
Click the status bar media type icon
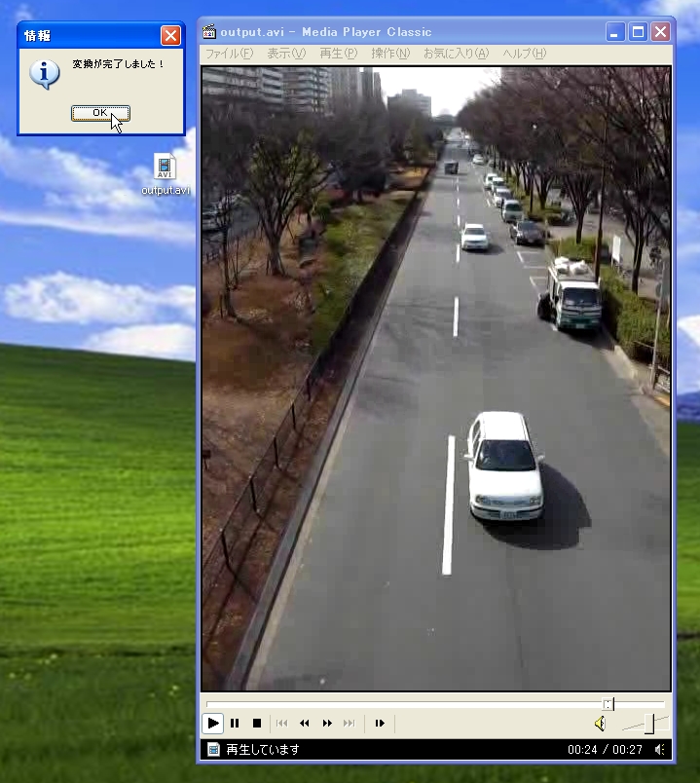point(213,749)
